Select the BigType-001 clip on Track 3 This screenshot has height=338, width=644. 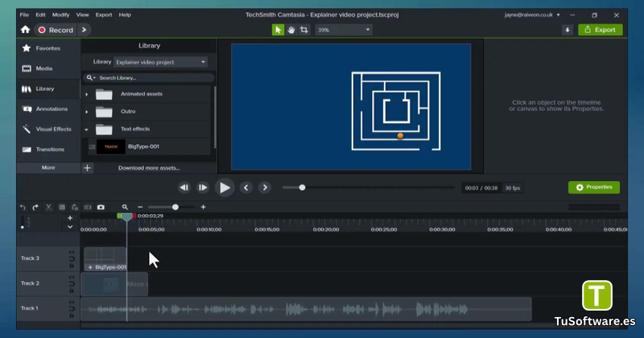tap(105, 259)
